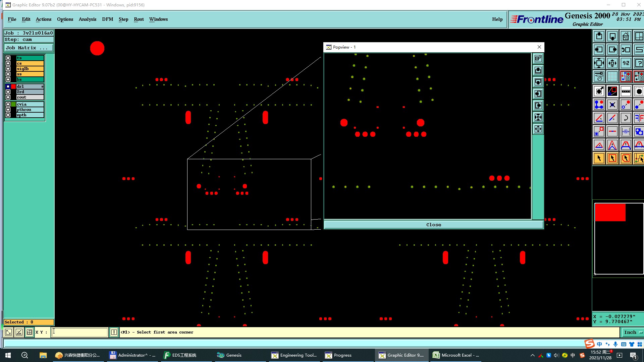644x362 pixels.
Task: Open the DFM menu
Action: [107, 19]
